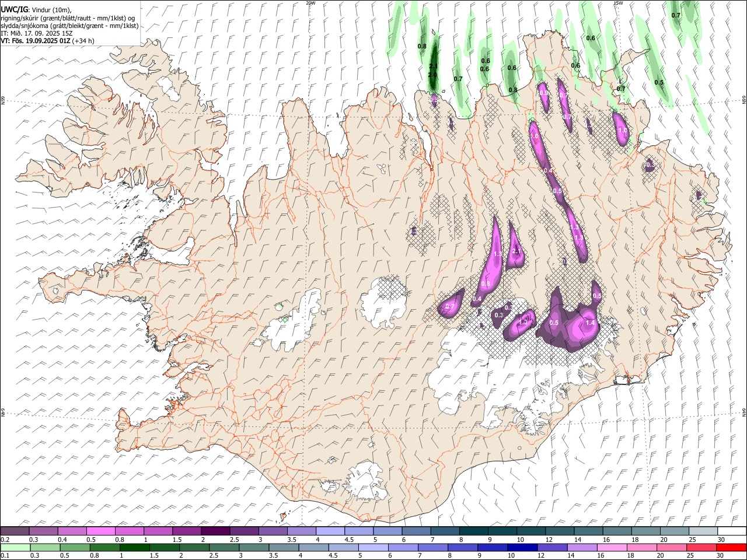Click the 'slydda/snjókoma' legend description line

click(x=69, y=26)
